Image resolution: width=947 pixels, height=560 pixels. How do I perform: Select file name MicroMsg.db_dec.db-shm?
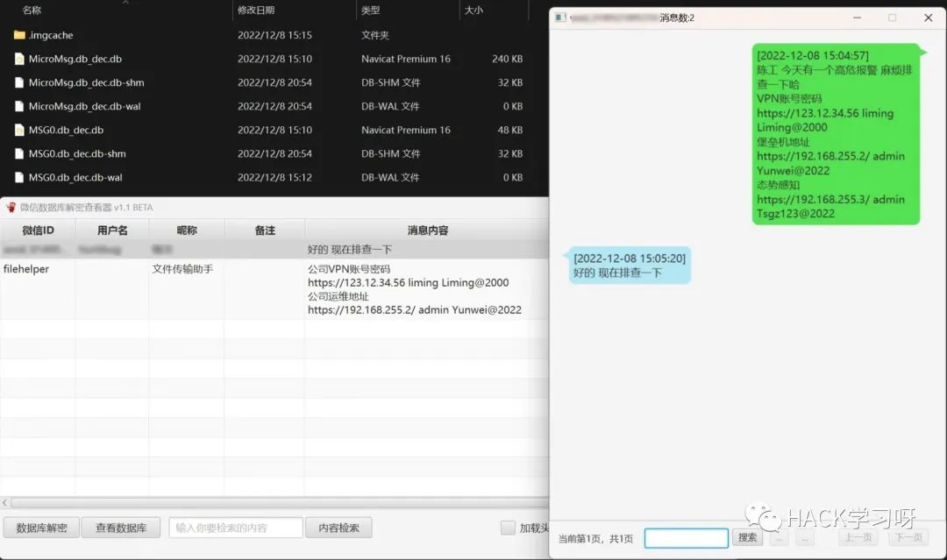click(x=86, y=82)
